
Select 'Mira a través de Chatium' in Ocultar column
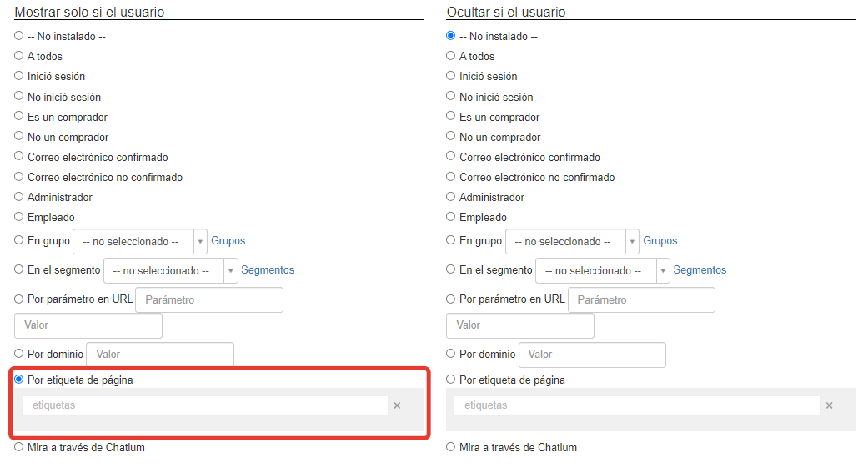(450, 447)
